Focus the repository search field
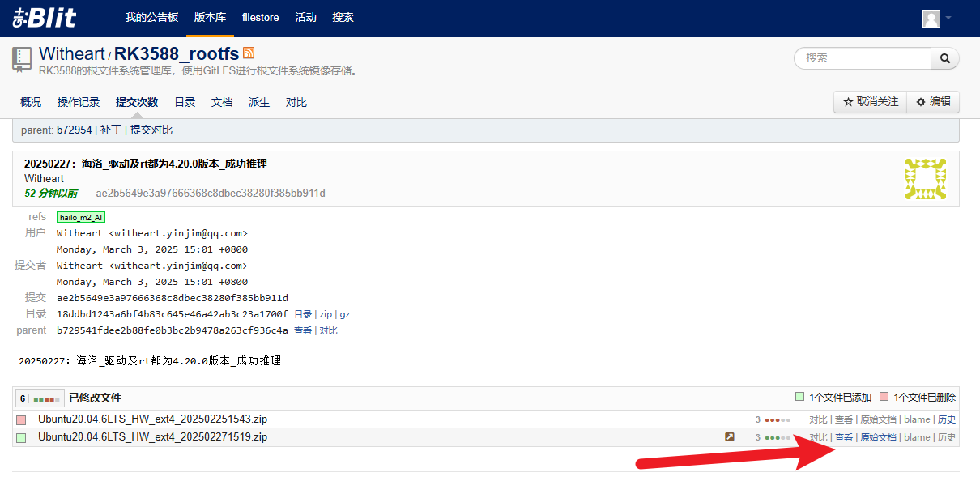This screenshot has height=481, width=980. pos(863,58)
